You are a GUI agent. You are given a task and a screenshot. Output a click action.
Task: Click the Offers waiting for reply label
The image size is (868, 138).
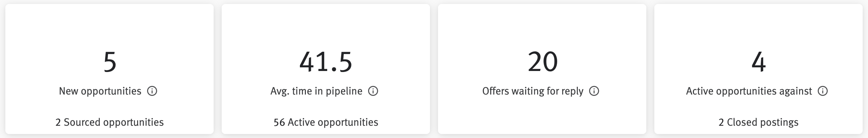[533, 91]
